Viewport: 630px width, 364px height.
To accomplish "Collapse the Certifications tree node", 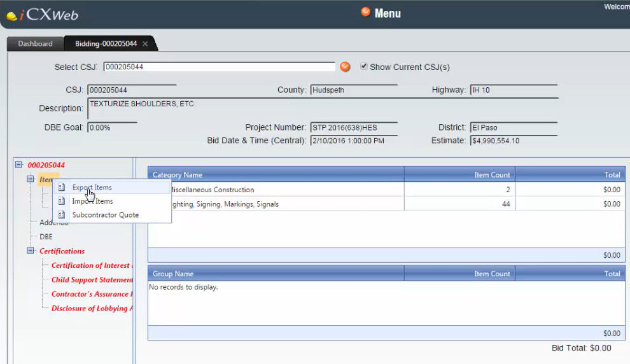I will pos(31,251).
